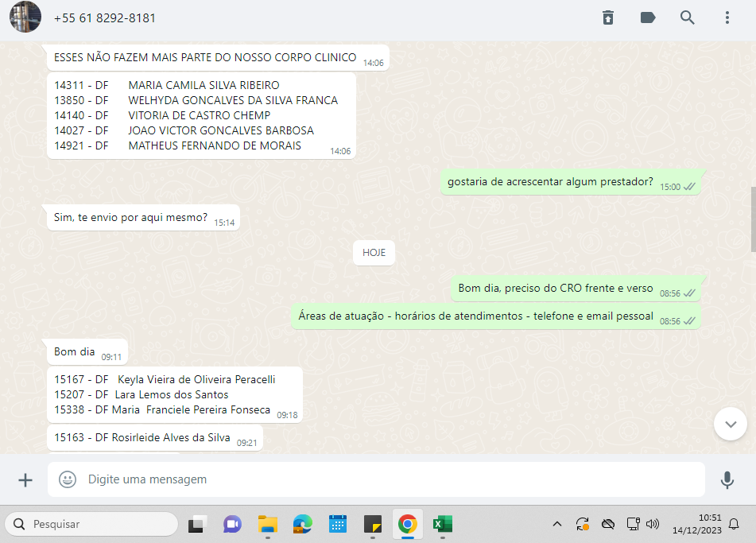
Task: Click the chat scrollbar thumb
Action: point(753,219)
